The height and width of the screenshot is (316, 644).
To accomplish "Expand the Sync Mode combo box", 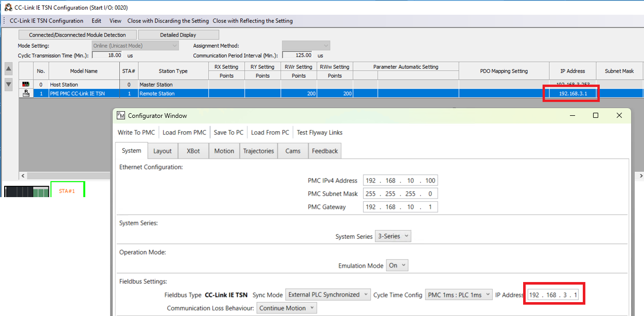I will pyautogui.click(x=328, y=295).
